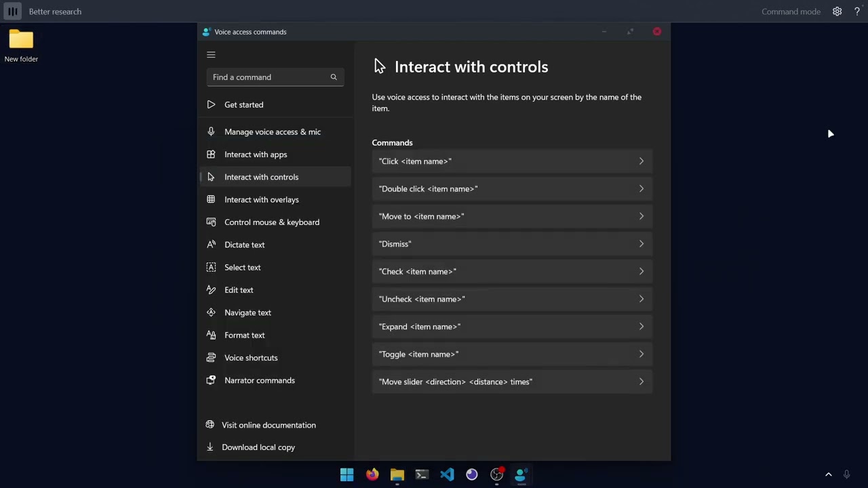Click the Interact with overlays grid icon
Screen dimensions: 868x488
coord(211,199)
